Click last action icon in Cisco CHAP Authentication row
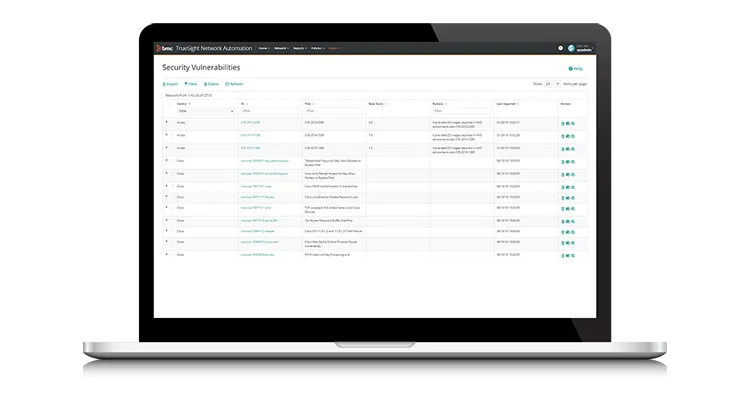 pyautogui.click(x=573, y=188)
